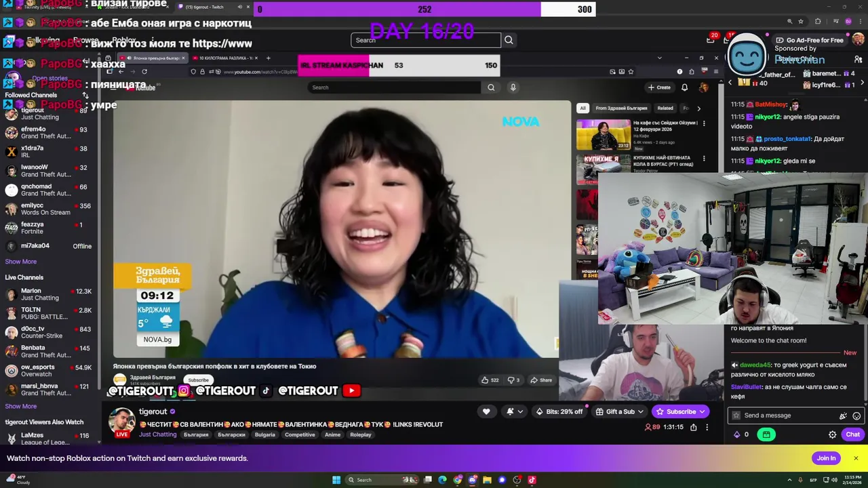Select the All filter chip on YouTube
868x488 pixels.
[582, 108]
